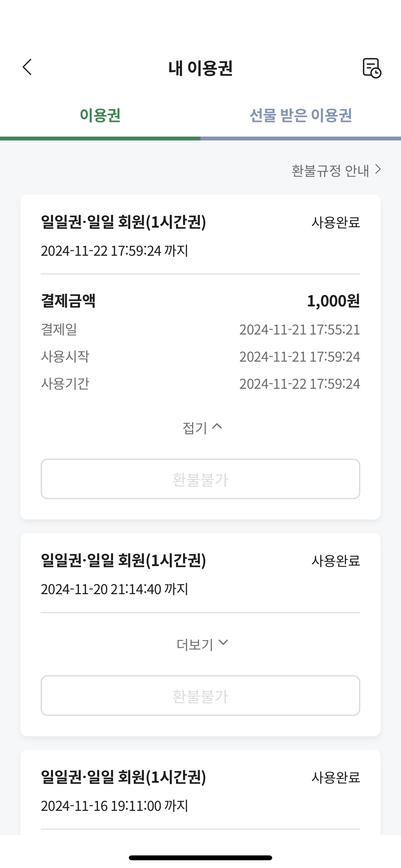Image resolution: width=401 pixels, height=868 pixels.
Task: Switch to the 이용권 tab
Action: pos(100,115)
